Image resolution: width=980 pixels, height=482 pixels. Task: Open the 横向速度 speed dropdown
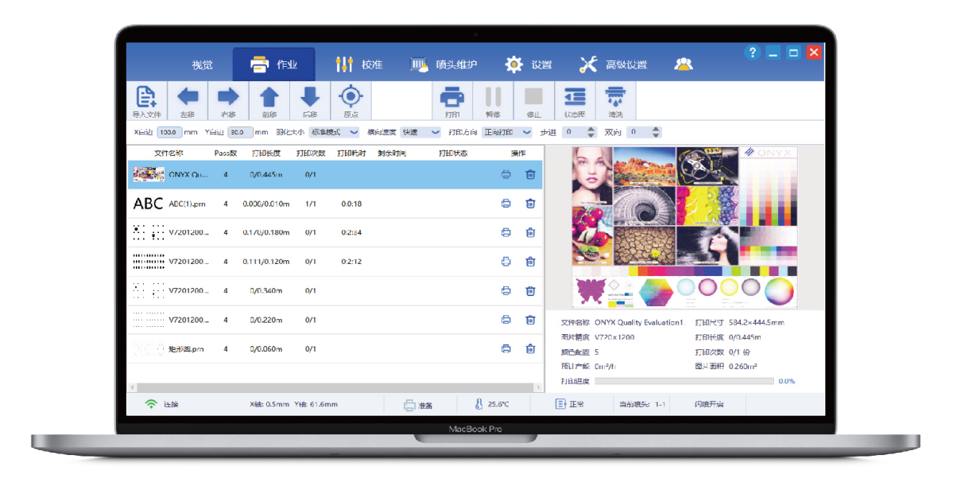tap(421, 132)
